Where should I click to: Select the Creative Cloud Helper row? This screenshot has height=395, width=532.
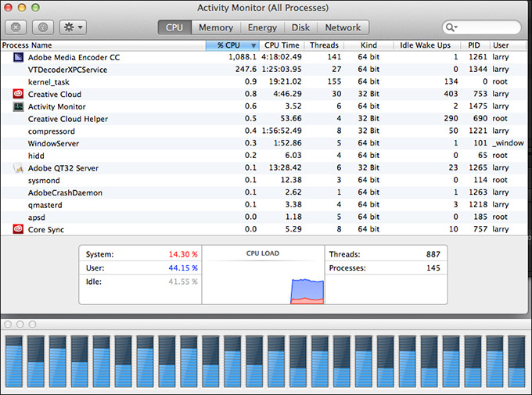coord(264,119)
